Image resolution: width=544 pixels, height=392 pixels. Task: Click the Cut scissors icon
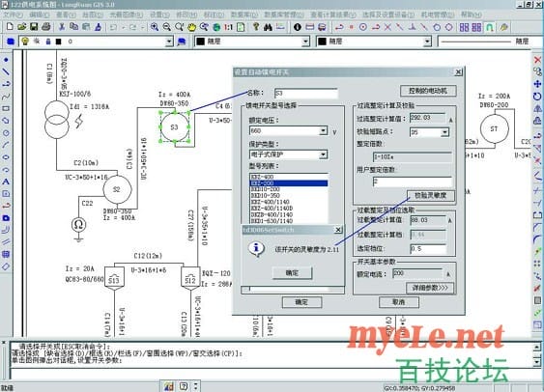[62, 27]
